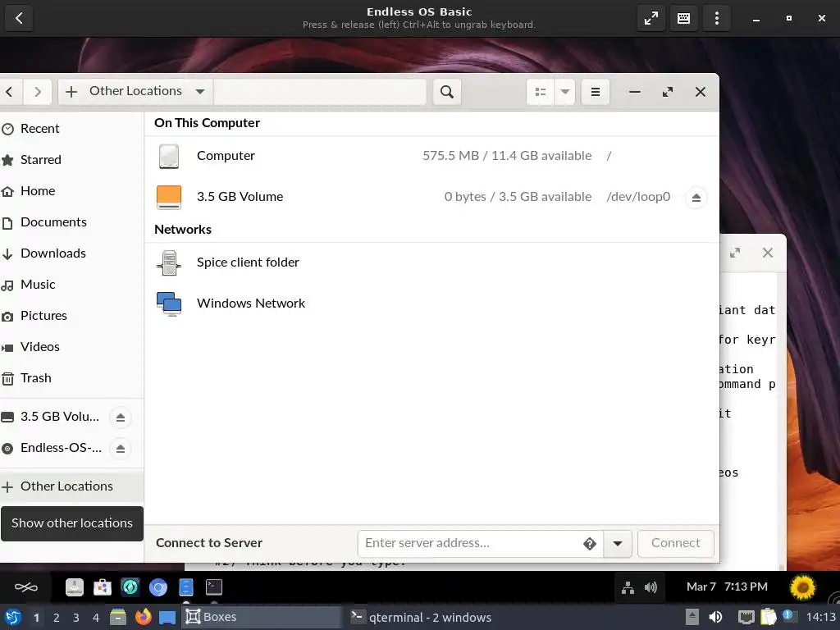
Task: Open Boxes three-dot menu
Action: [717, 18]
